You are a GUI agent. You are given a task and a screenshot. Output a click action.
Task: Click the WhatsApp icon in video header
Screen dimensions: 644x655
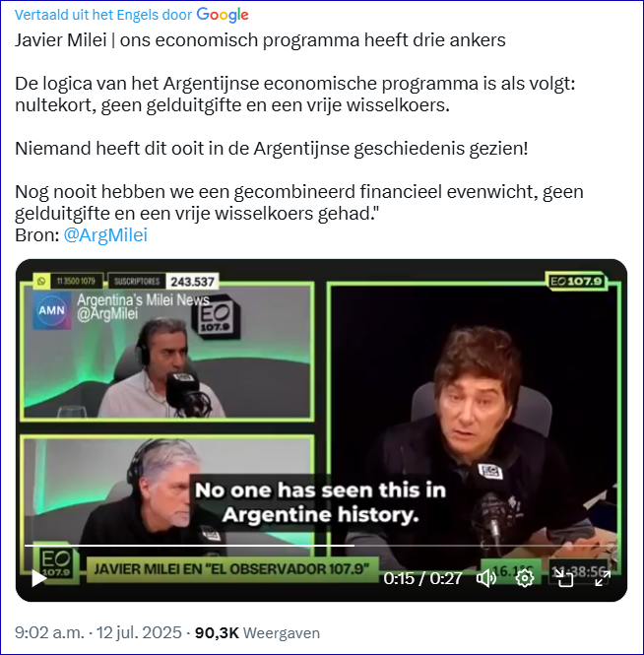[x=41, y=281]
